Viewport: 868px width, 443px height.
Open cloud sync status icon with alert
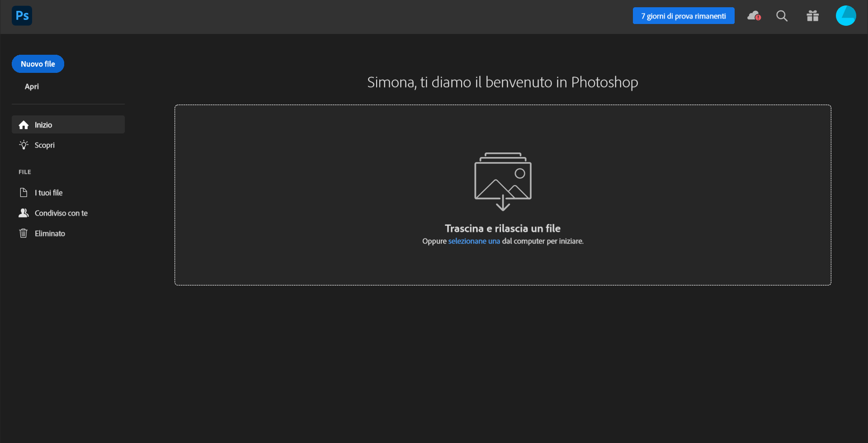pos(754,16)
